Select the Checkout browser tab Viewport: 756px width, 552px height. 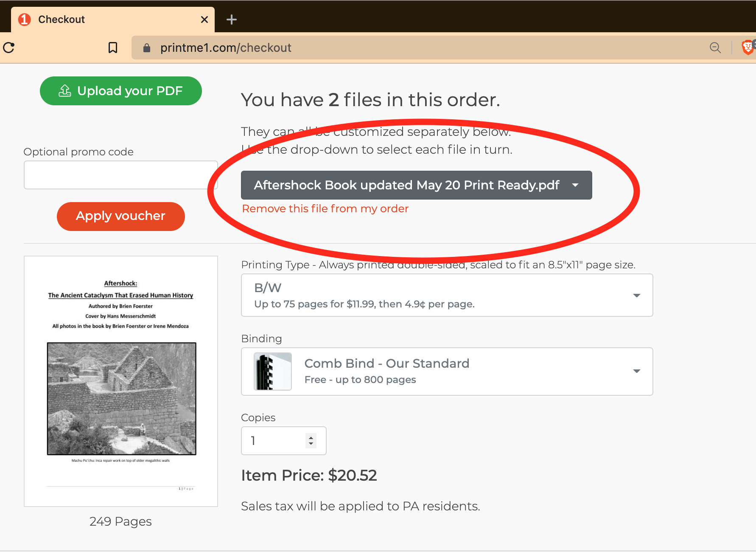tap(113, 20)
